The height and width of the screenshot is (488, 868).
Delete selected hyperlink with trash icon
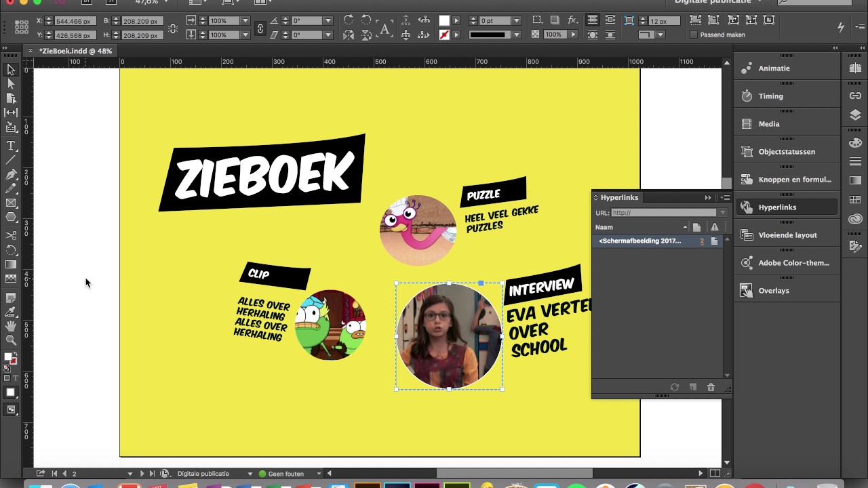pos(711,387)
